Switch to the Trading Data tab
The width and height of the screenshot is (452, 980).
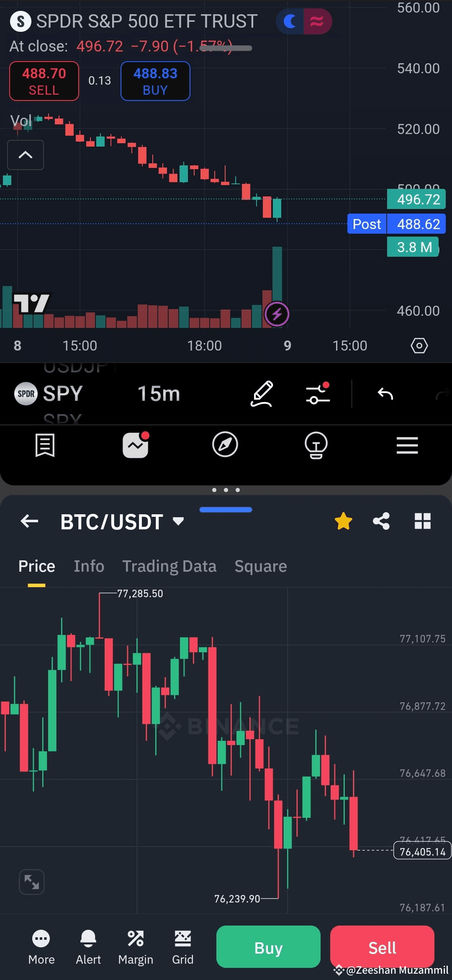point(169,566)
